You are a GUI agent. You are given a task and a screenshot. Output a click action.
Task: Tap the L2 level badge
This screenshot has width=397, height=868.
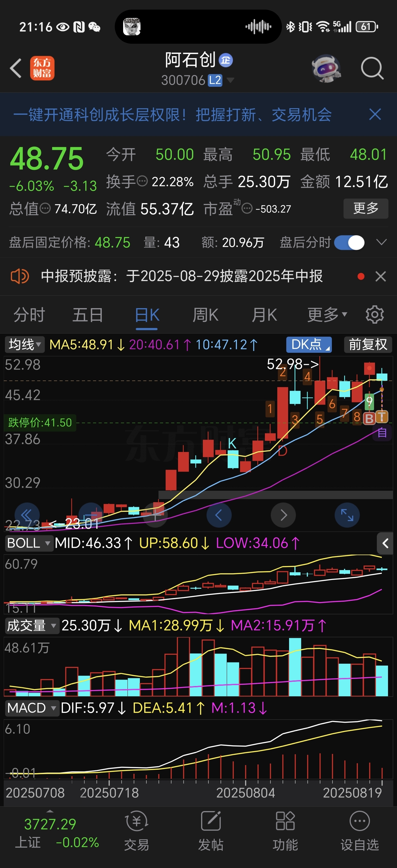click(215, 80)
